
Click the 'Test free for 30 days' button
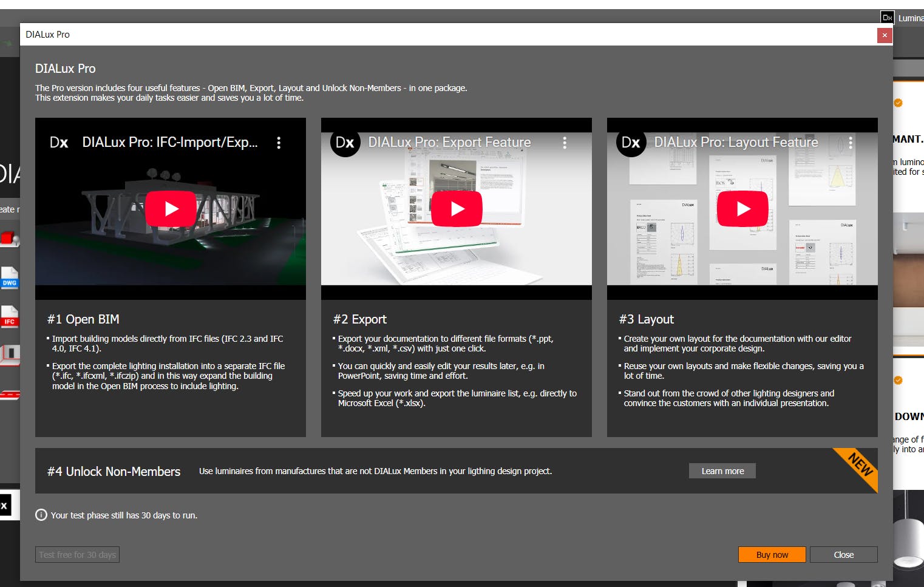point(77,555)
